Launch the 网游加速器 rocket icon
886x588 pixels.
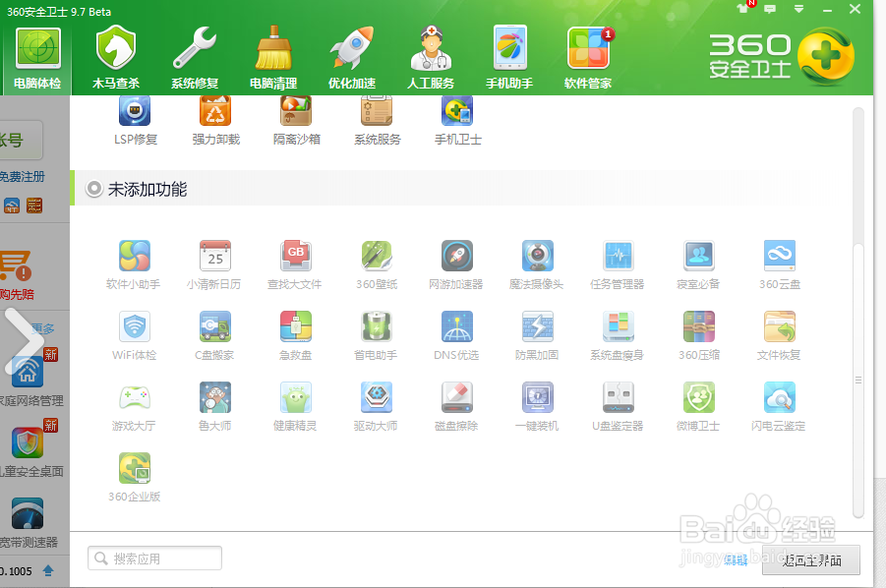click(x=456, y=256)
